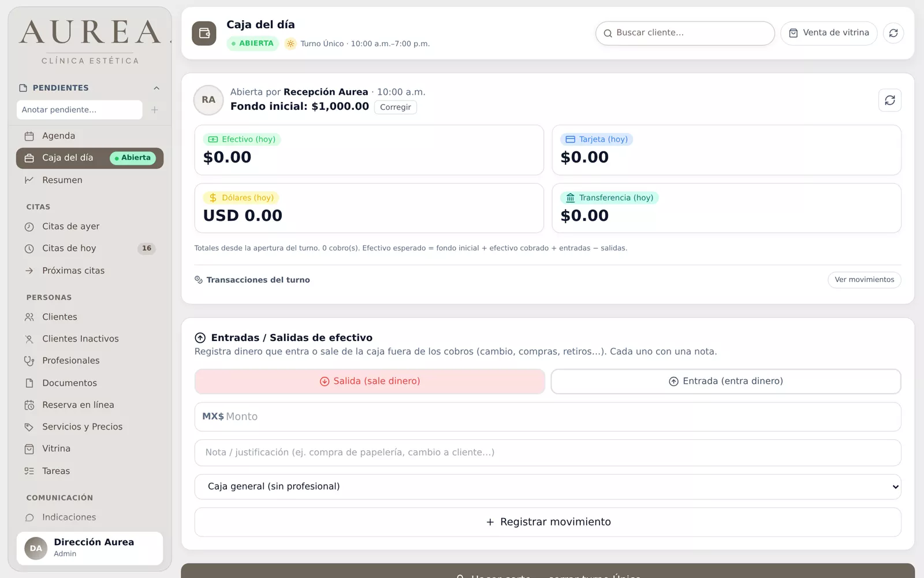Open Resumen in the sidebar
Screen dimensions: 924x578
[x=90, y=180]
